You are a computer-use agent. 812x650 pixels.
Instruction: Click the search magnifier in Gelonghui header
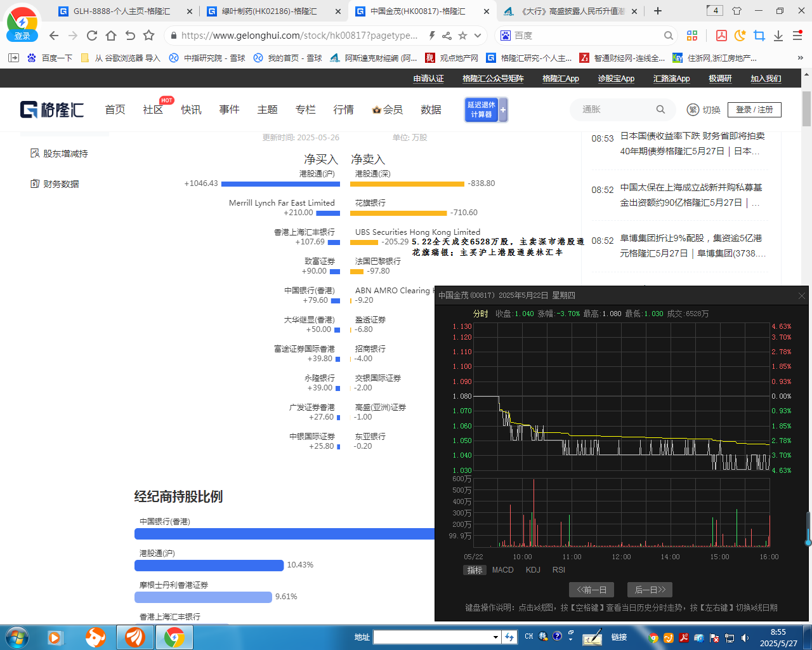click(x=660, y=109)
